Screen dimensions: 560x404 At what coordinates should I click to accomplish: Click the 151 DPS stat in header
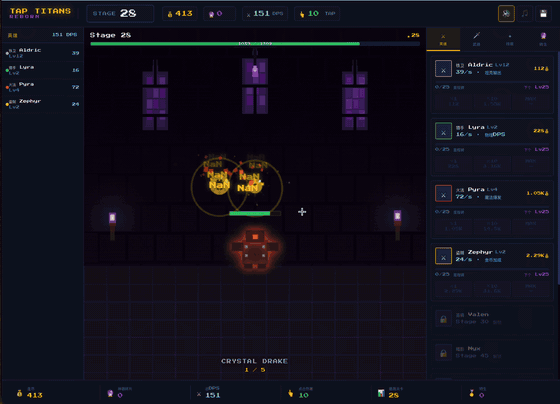click(265, 14)
